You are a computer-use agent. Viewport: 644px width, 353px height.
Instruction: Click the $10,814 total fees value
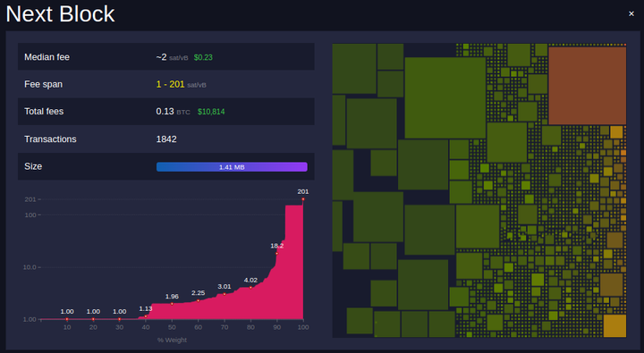tap(211, 112)
